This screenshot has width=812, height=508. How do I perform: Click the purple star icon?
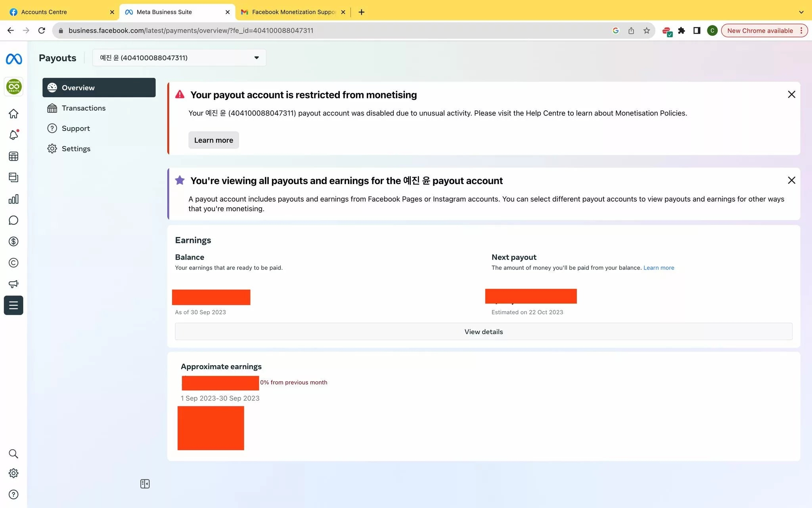point(180,180)
